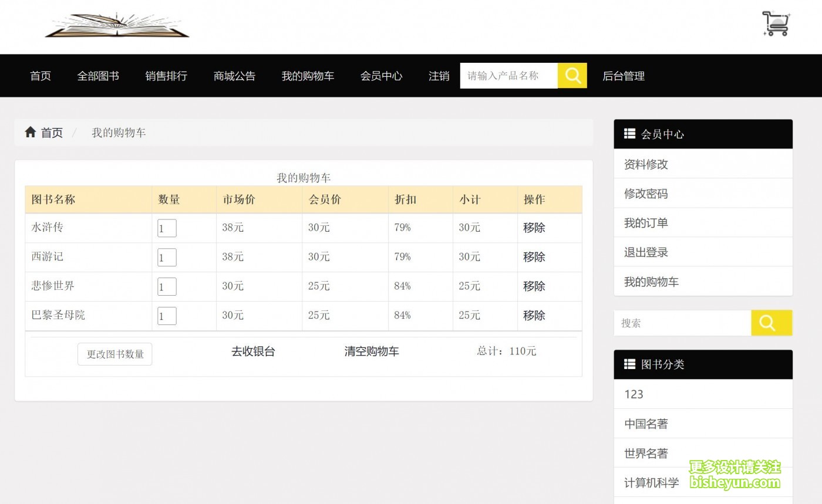Click the quantity field for 西游记
The height and width of the screenshot is (504, 822).
166,257
